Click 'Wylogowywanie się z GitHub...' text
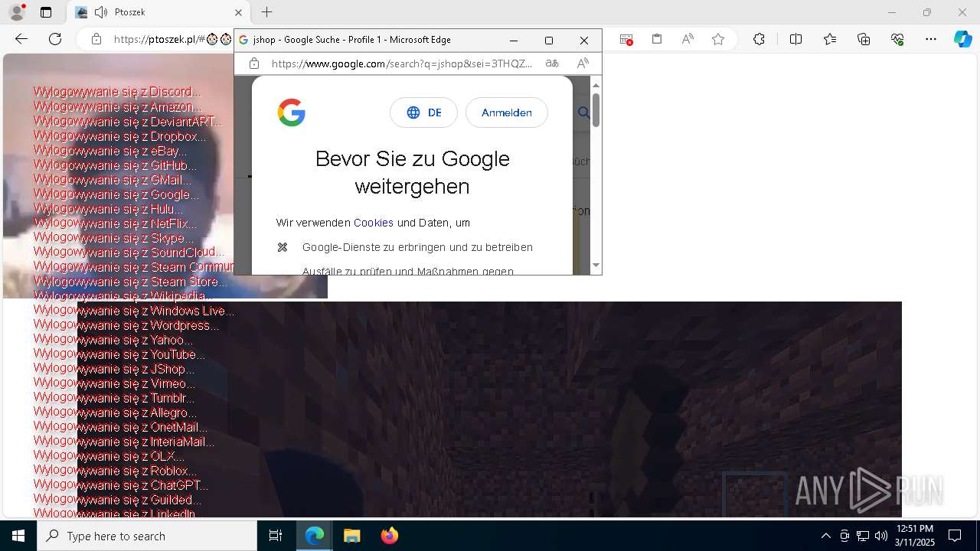The width and height of the screenshot is (980, 551). [115, 165]
